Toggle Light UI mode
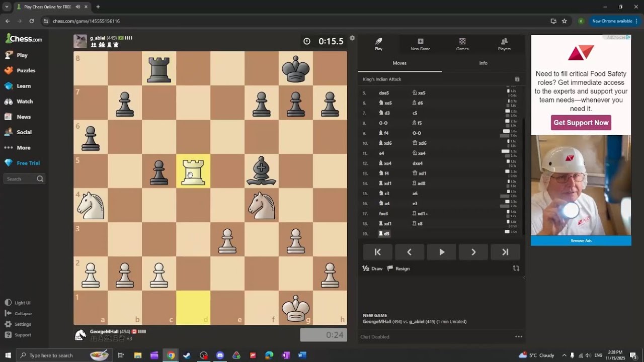644x362 pixels. coord(18,303)
